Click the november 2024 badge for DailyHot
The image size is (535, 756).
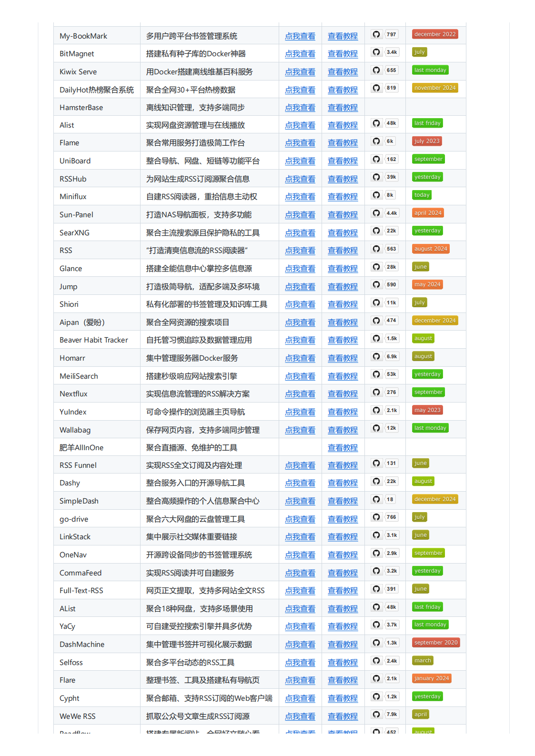[x=435, y=88]
